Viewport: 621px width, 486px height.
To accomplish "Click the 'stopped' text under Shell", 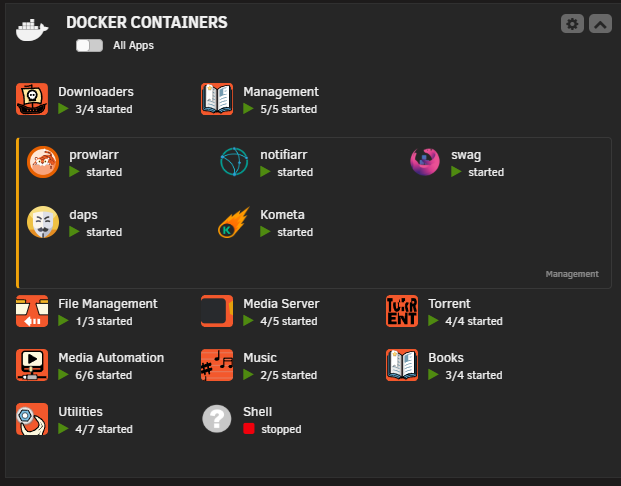I will 281,429.
